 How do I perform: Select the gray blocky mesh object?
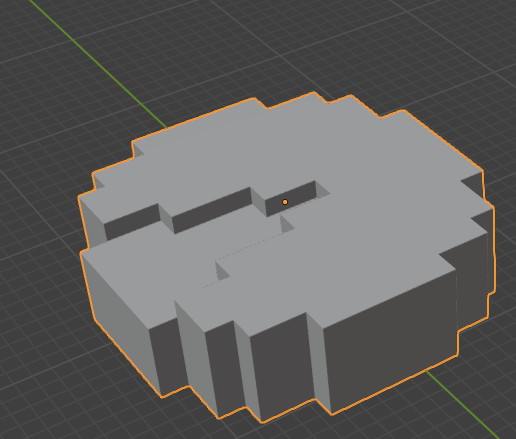tap(287, 257)
